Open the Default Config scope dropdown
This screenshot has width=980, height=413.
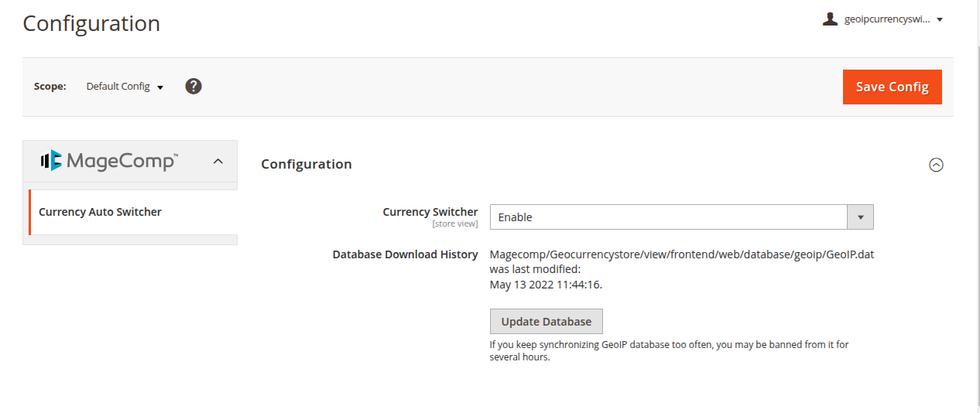coord(125,87)
